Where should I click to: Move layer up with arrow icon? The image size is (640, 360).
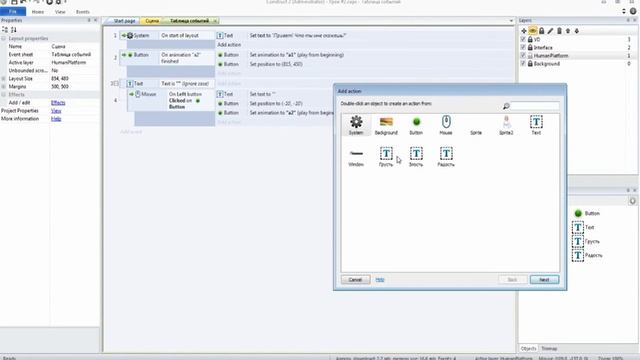click(x=568, y=31)
